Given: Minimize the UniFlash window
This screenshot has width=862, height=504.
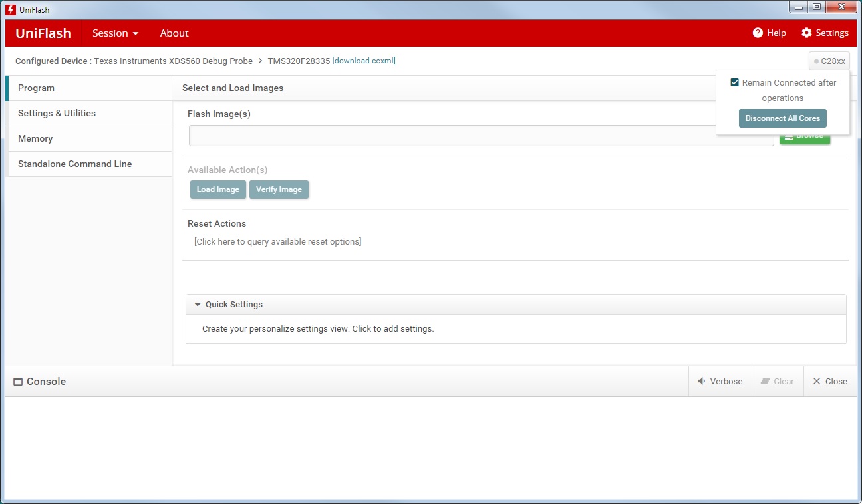Looking at the screenshot, I should tap(799, 7).
